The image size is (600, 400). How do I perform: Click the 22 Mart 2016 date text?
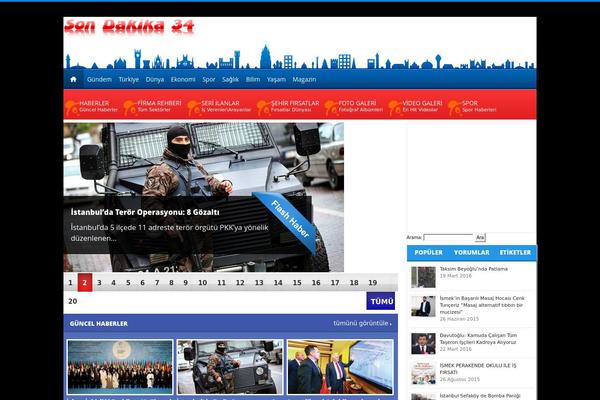(456, 349)
